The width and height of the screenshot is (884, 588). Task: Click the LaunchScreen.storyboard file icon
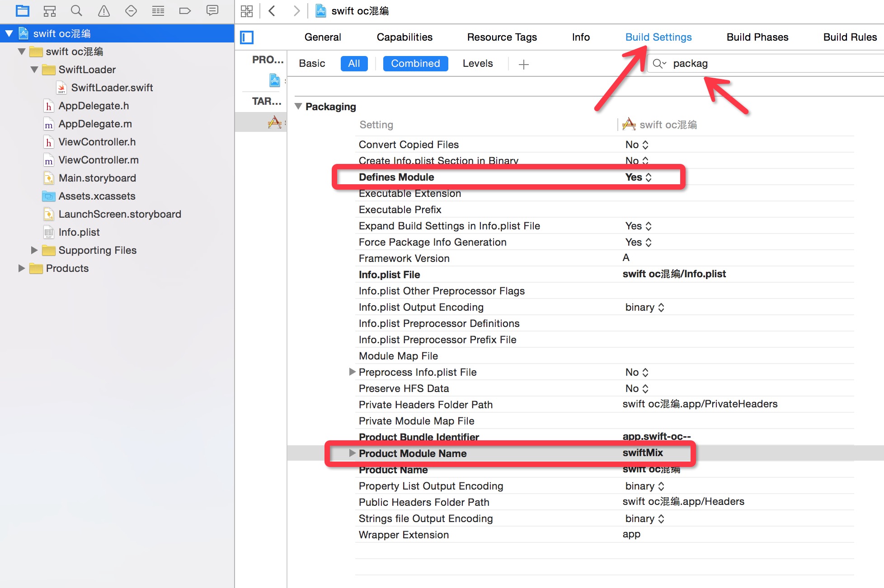tap(49, 214)
